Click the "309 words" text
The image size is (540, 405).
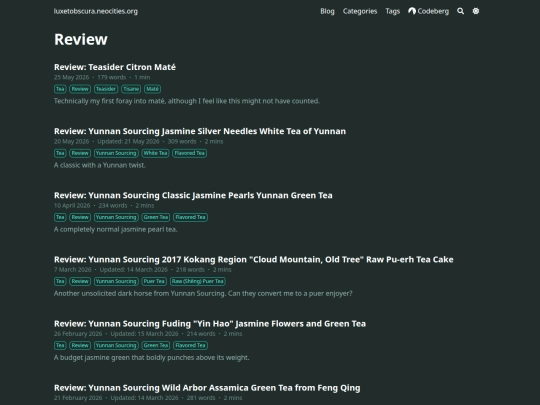point(182,142)
